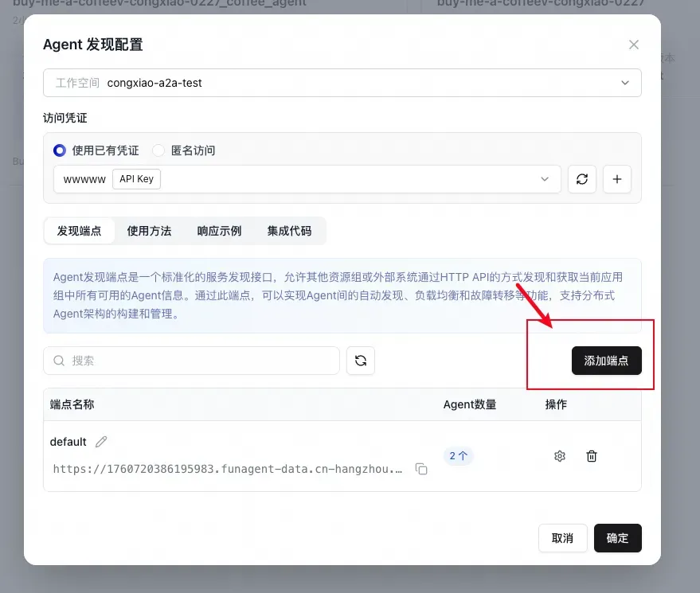Copy the default endpoint URL
700x593 pixels.
421,469
